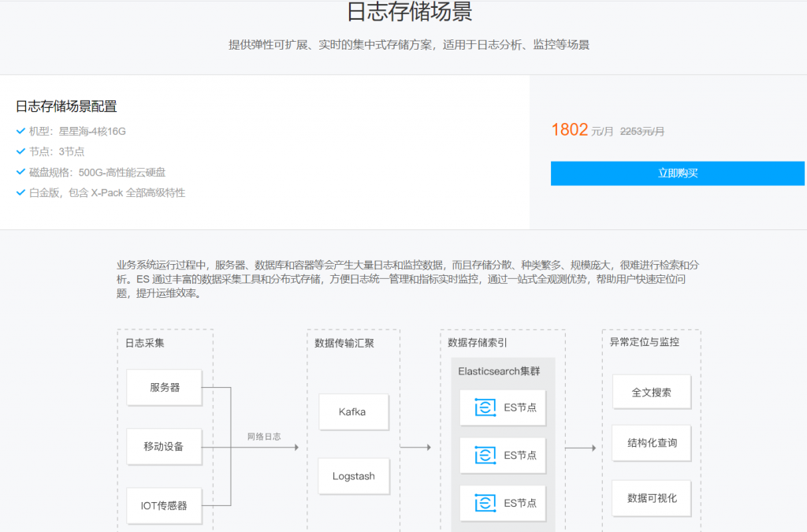Click the Elasticsearch集群 label
This screenshot has height=532, width=807.
click(x=499, y=371)
